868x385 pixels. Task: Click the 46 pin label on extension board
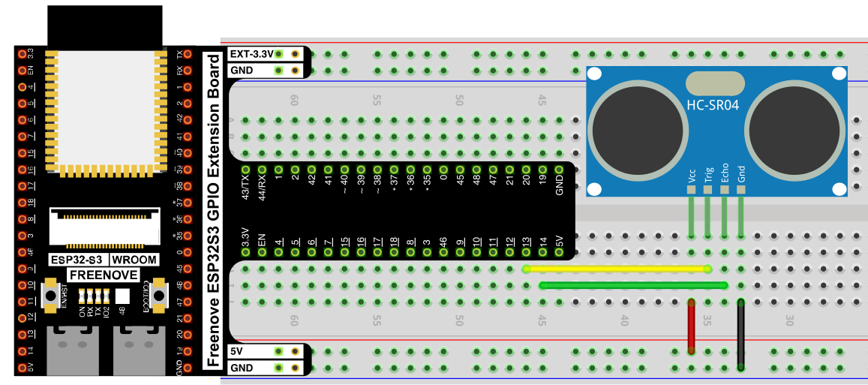(443, 241)
